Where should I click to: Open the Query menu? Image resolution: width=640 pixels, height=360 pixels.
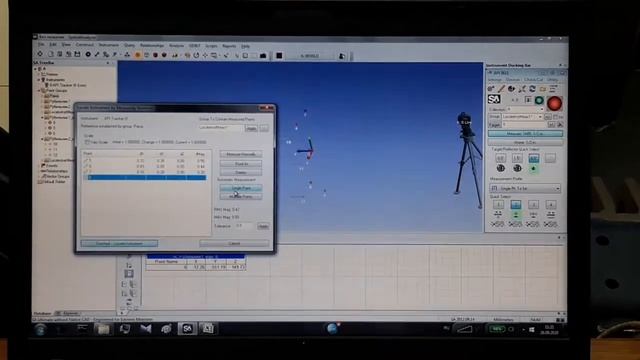[x=129, y=45]
